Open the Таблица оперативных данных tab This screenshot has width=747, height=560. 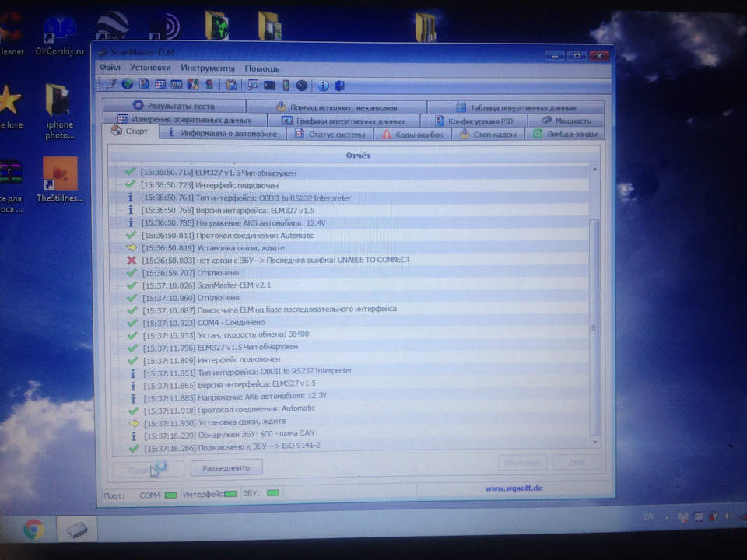pyautogui.click(x=516, y=107)
